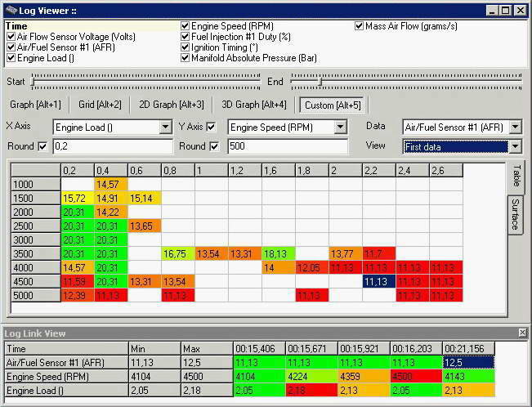Toggle the X Axis Round checkbox
Viewport: 532px width, 407px height.
(42, 146)
